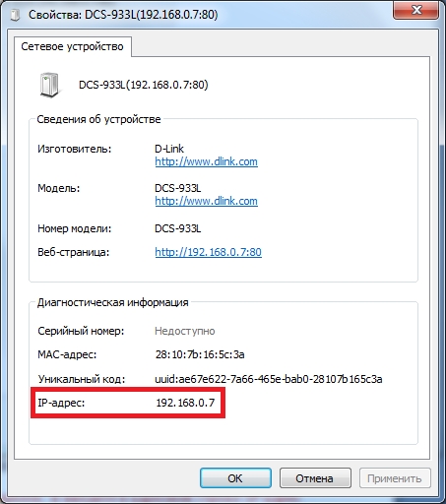
Task: Click the Изготовитель value D-Link
Action: (169, 149)
